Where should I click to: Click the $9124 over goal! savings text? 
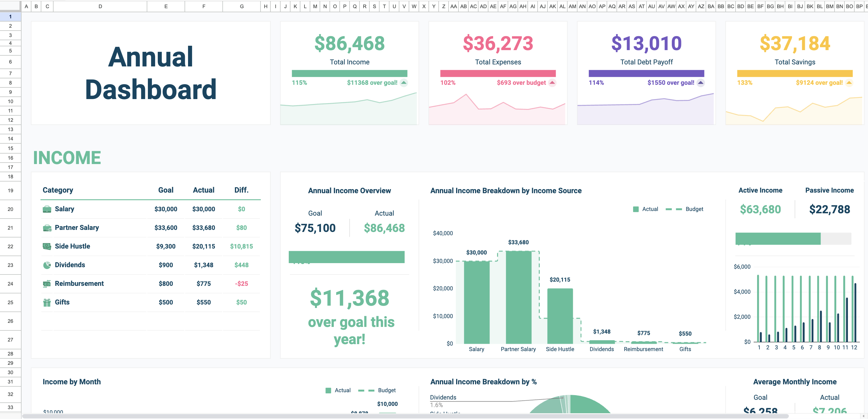[x=819, y=83]
